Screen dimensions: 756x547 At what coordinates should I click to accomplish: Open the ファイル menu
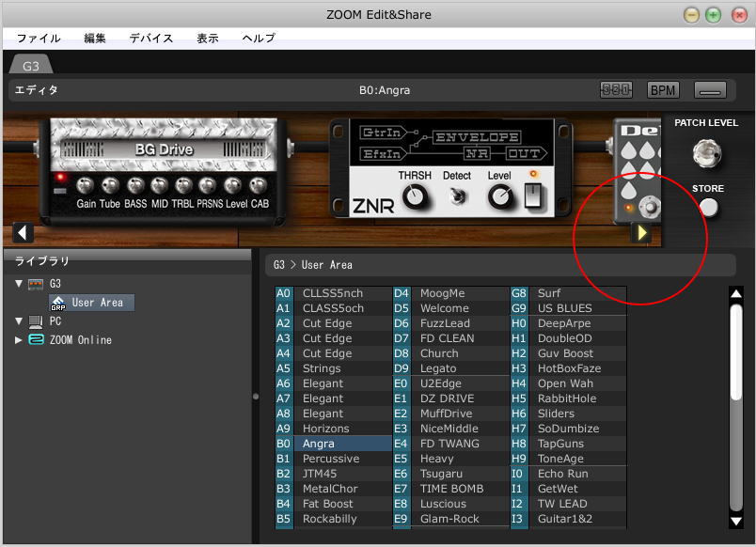pyautogui.click(x=39, y=39)
